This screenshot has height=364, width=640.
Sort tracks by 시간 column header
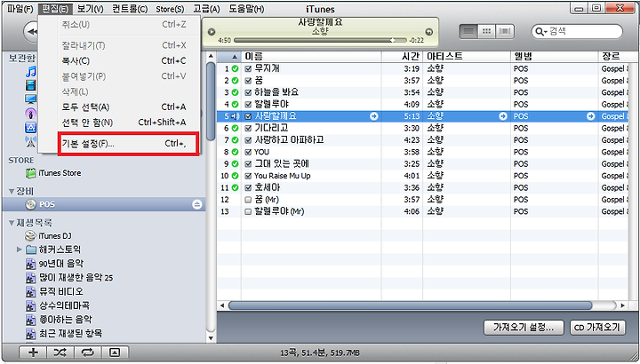[x=402, y=57]
